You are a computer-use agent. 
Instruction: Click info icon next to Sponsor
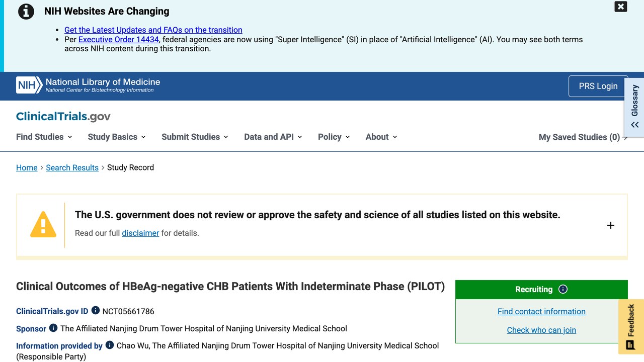53,328
